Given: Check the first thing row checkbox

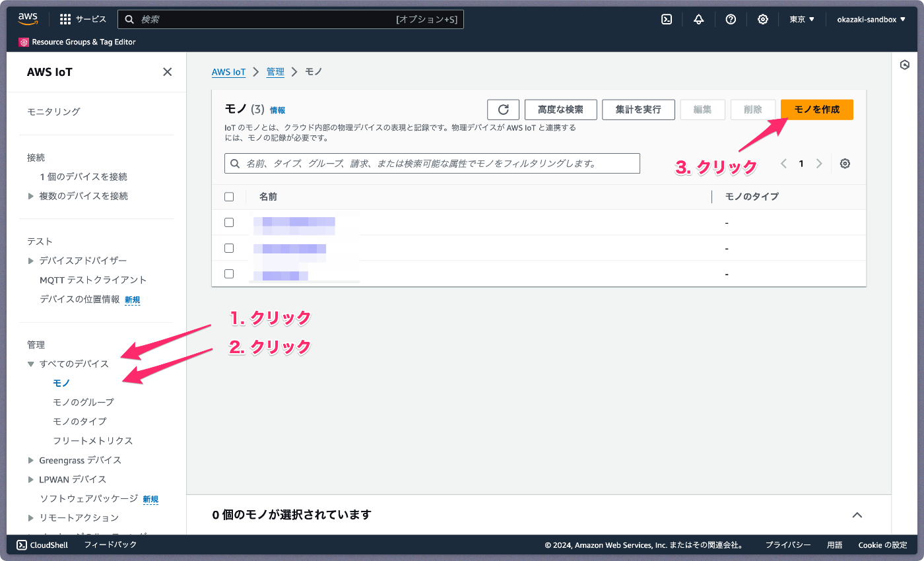Looking at the screenshot, I should [229, 222].
